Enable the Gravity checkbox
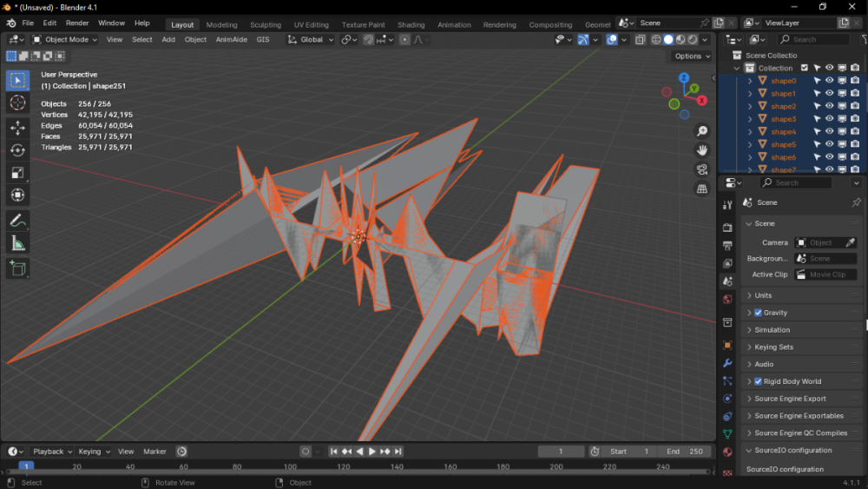 pos(758,313)
